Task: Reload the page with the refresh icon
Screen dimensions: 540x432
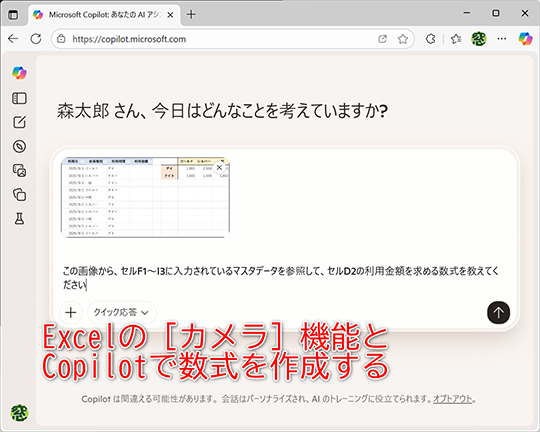Action: [x=36, y=39]
